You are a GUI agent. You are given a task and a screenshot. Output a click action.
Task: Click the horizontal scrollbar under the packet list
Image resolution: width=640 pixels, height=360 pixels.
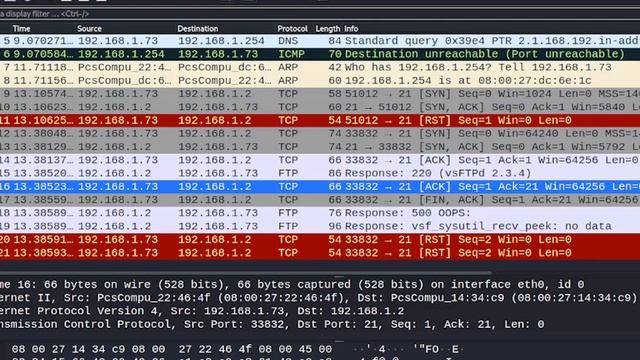[245, 272]
